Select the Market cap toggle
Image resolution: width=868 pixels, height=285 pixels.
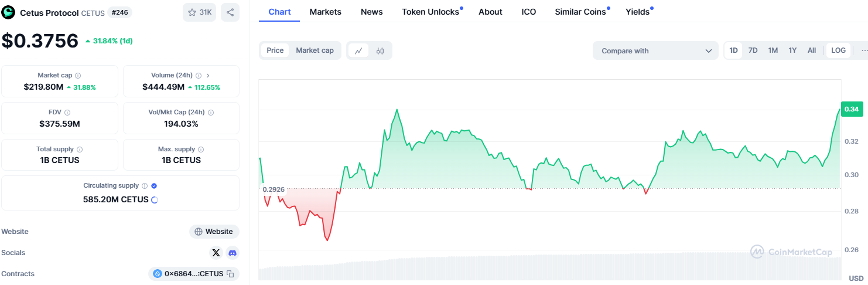click(315, 50)
